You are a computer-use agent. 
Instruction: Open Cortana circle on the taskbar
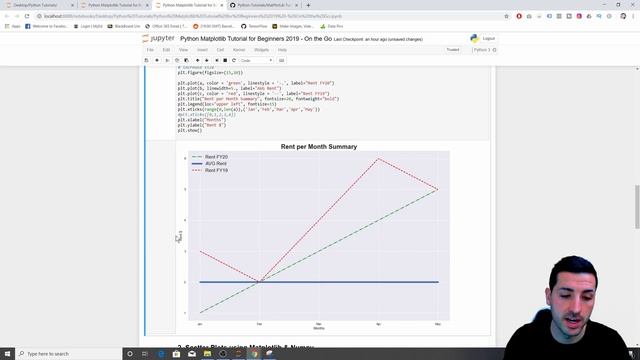(130, 353)
